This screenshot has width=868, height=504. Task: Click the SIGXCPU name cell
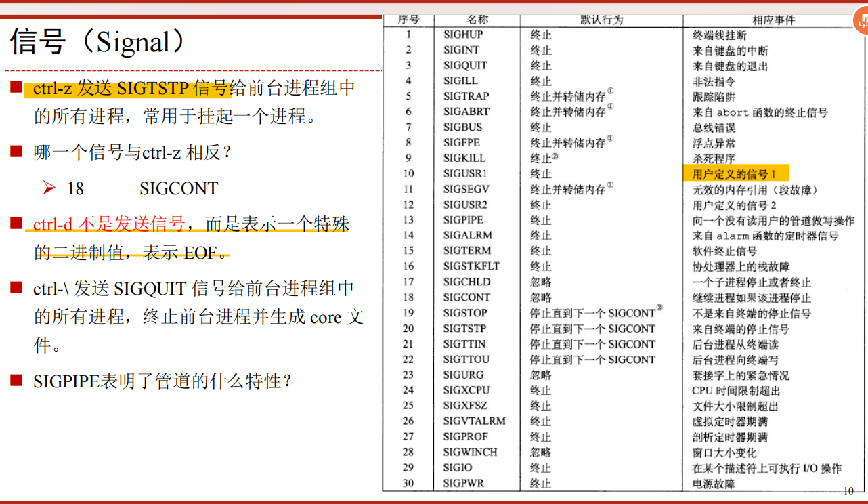click(466, 390)
